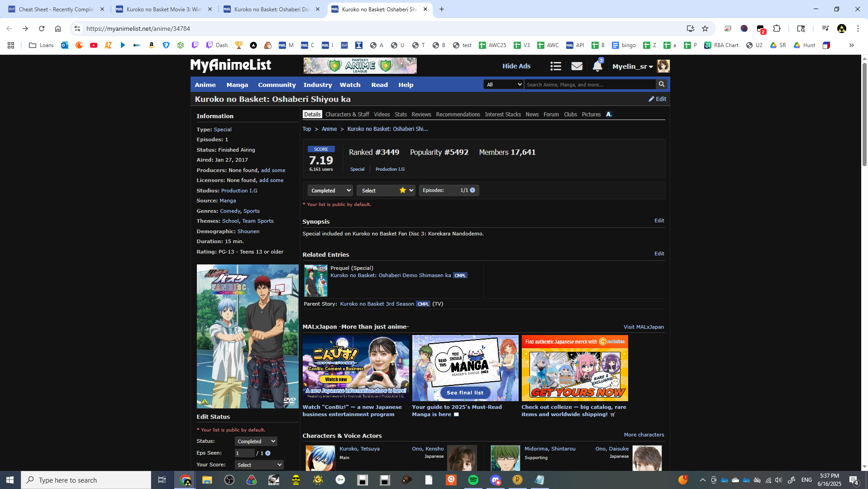The height and width of the screenshot is (489, 868).
Task: Open the Outlook bookmark icon
Action: (x=65, y=45)
